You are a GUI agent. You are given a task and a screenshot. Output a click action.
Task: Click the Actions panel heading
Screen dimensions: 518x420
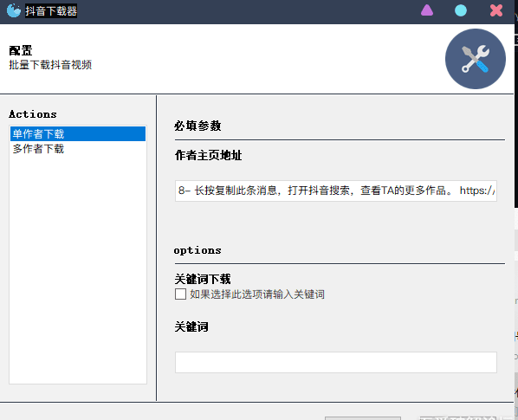pyautogui.click(x=33, y=114)
